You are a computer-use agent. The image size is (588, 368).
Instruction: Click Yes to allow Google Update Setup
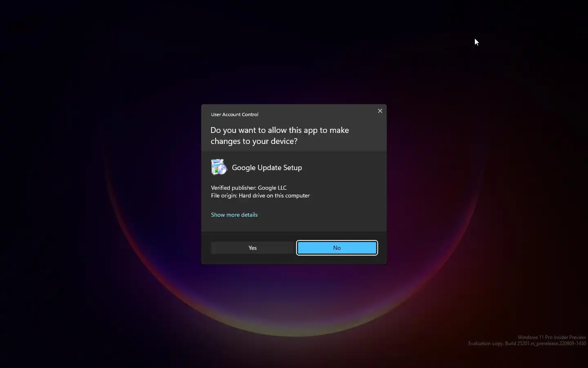pos(252,248)
